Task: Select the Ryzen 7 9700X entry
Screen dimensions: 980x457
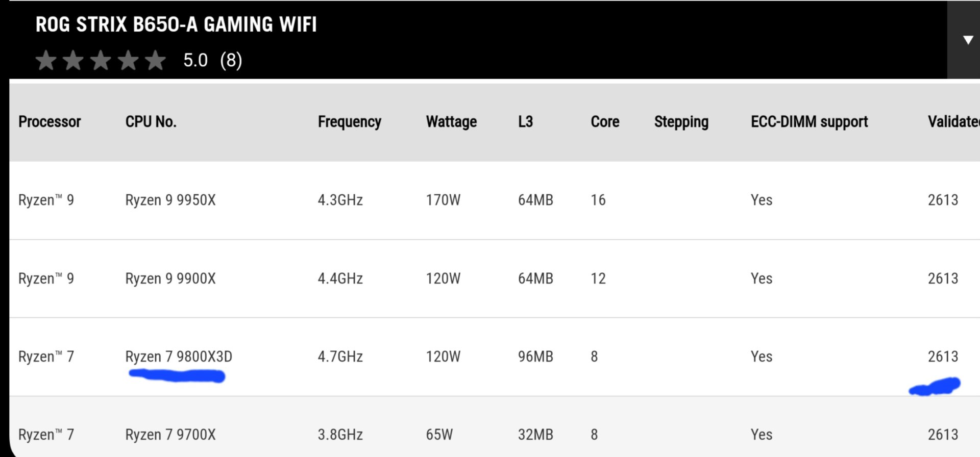Action: pyautogui.click(x=170, y=435)
